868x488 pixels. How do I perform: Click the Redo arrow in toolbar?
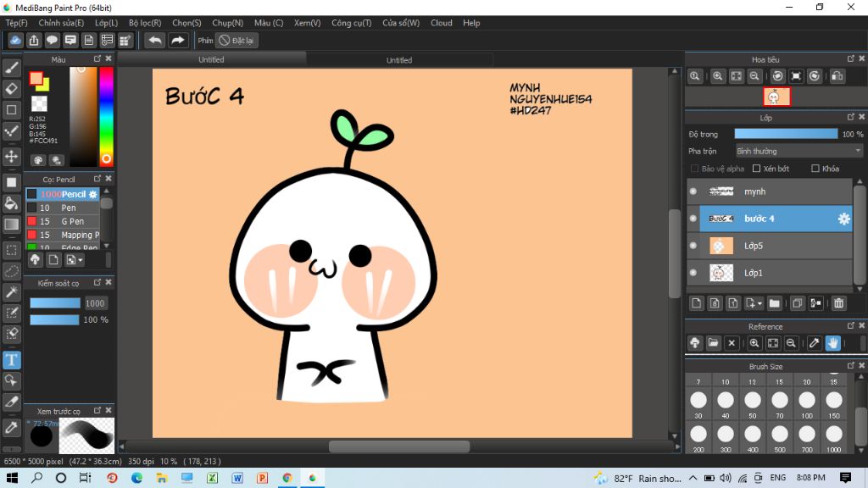tap(178, 41)
